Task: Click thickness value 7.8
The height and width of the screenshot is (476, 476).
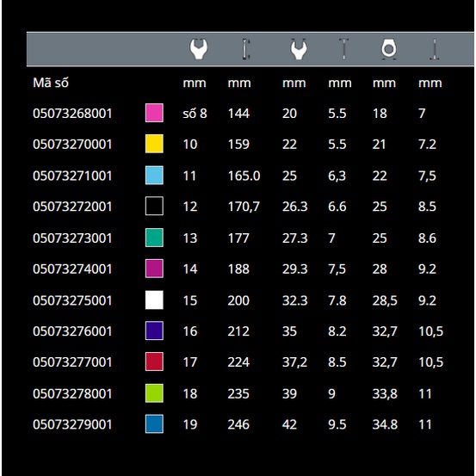Action: click(x=337, y=300)
